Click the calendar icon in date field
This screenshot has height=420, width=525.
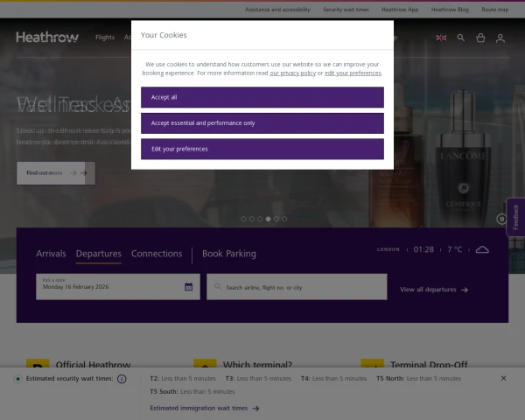(x=188, y=287)
